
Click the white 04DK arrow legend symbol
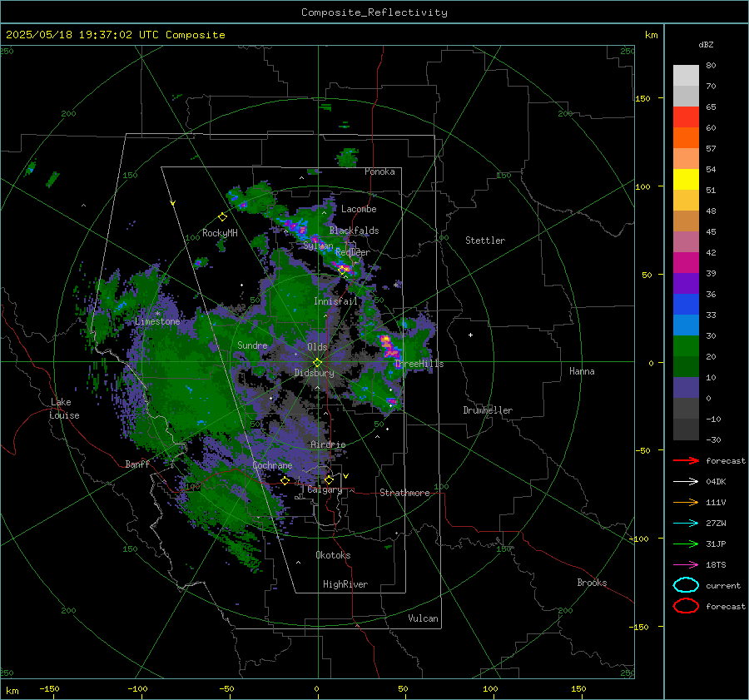point(686,481)
